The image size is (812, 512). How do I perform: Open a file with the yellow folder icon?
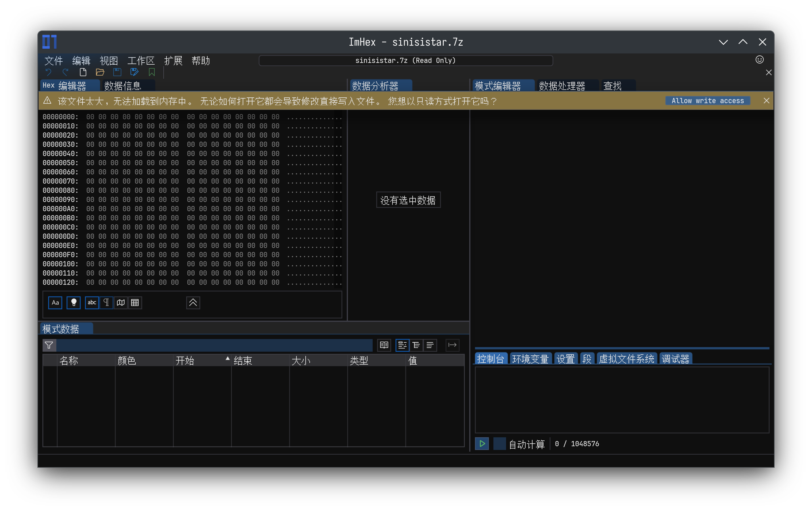[x=100, y=72]
